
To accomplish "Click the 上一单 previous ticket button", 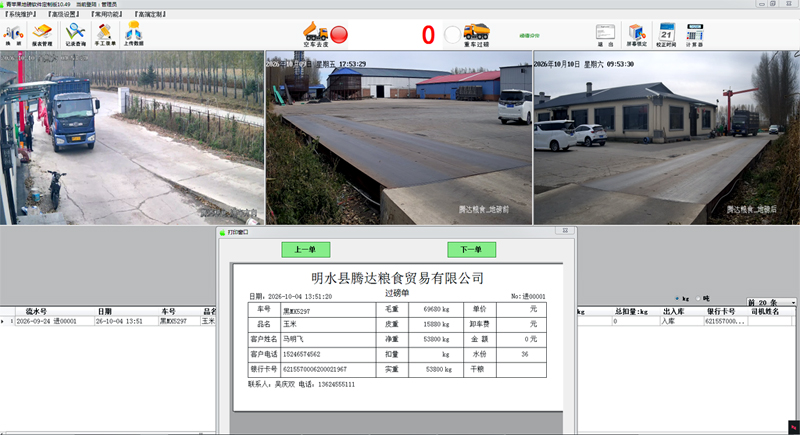I will click(x=306, y=249).
